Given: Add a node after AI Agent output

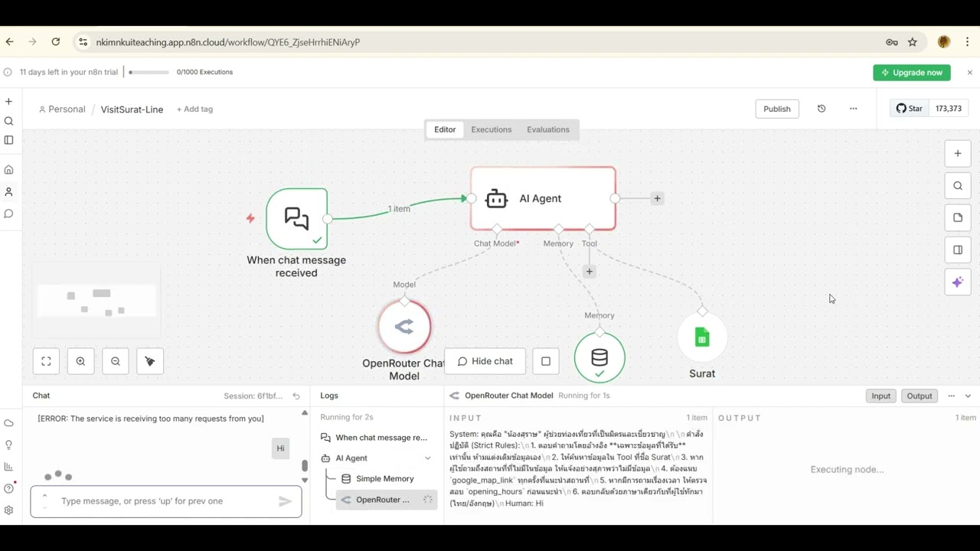Looking at the screenshot, I should (657, 198).
